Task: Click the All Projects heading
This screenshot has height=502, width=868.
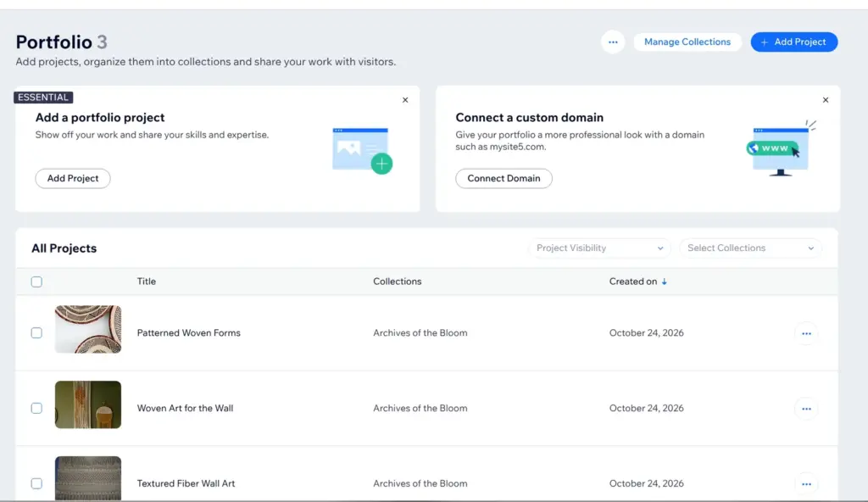Action: click(64, 248)
